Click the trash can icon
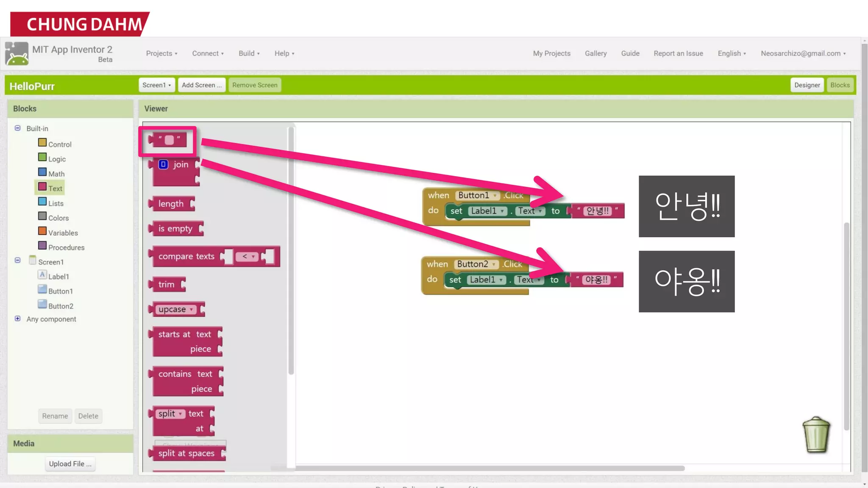Screen dimensions: 868x488 click(816, 435)
